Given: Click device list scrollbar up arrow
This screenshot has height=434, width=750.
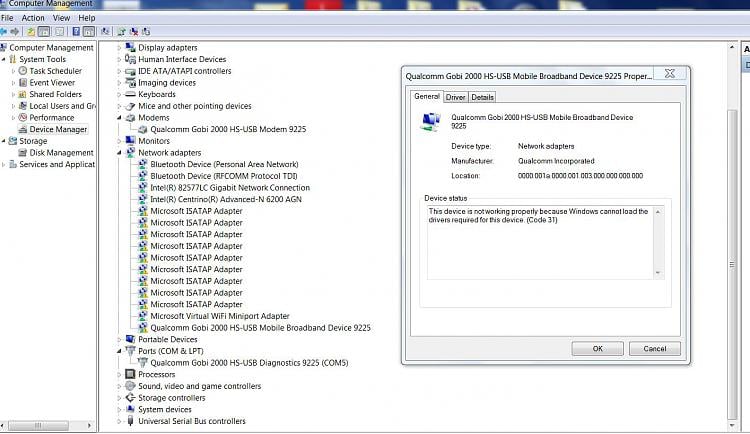Looking at the screenshot, I should [732, 47].
